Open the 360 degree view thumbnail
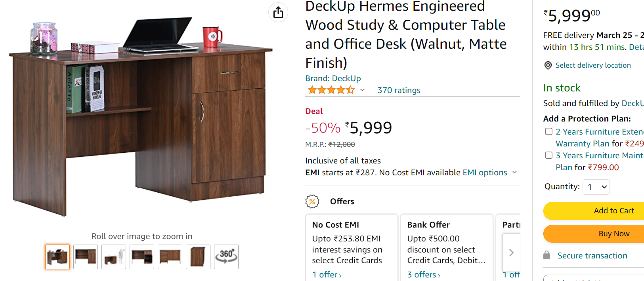The width and height of the screenshot is (644, 281). point(226,257)
